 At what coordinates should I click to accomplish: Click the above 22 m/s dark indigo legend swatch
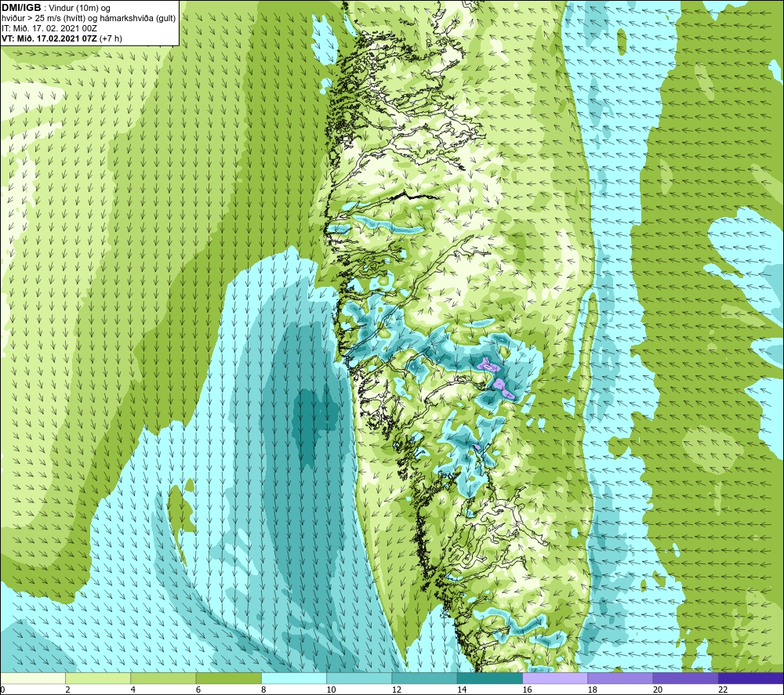point(751,678)
